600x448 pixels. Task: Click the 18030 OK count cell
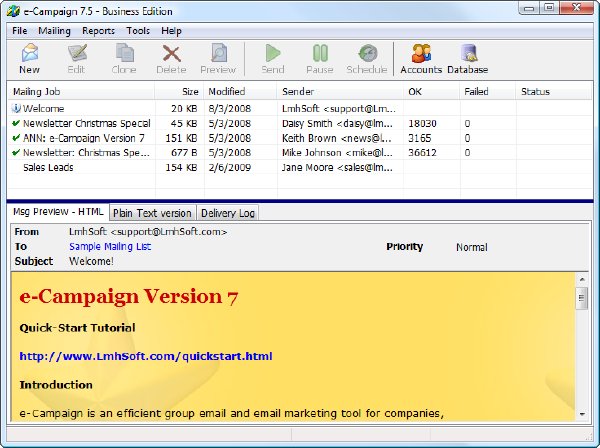(x=422, y=123)
